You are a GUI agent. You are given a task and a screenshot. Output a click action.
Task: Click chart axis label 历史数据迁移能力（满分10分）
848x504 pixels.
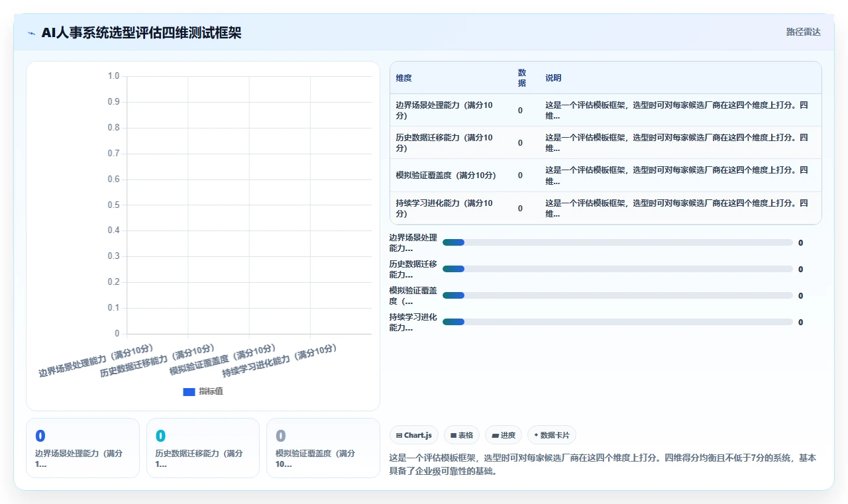[157, 360]
